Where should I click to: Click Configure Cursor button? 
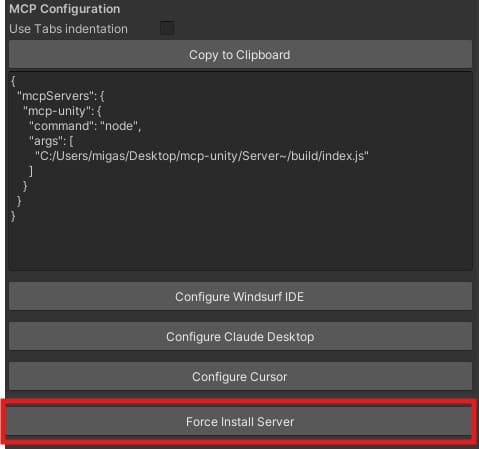click(240, 377)
